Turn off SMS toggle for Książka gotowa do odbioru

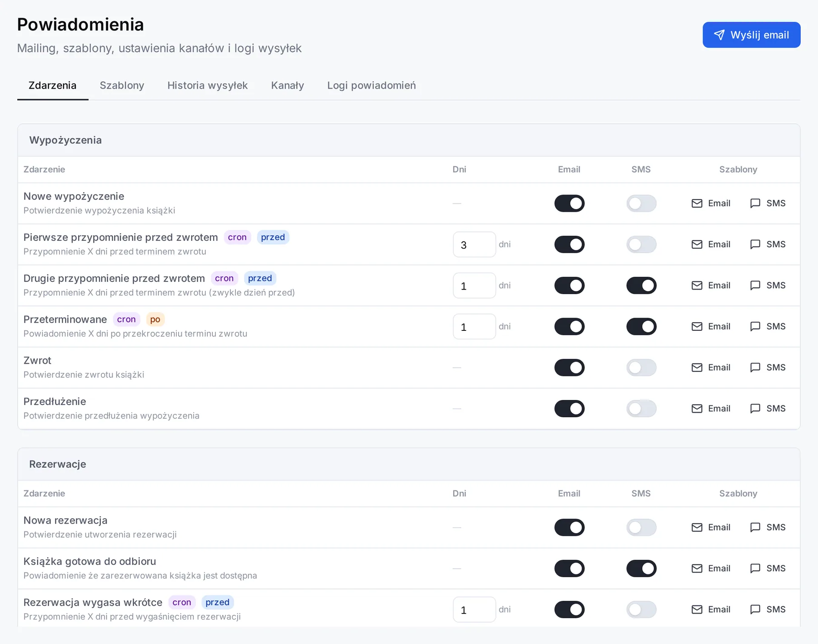point(641,568)
